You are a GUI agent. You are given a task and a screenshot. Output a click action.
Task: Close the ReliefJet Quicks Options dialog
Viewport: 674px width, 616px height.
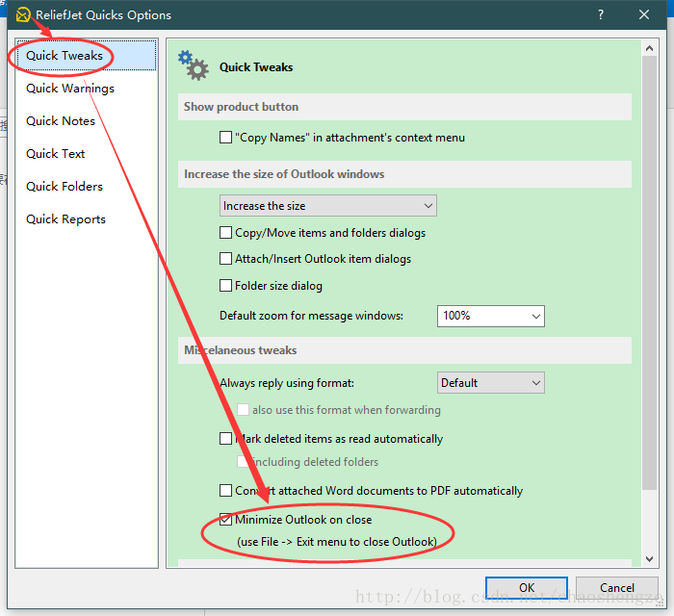(x=643, y=14)
